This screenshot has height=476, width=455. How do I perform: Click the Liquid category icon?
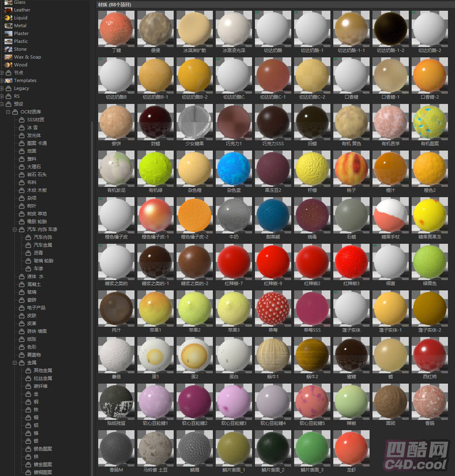(8, 18)
